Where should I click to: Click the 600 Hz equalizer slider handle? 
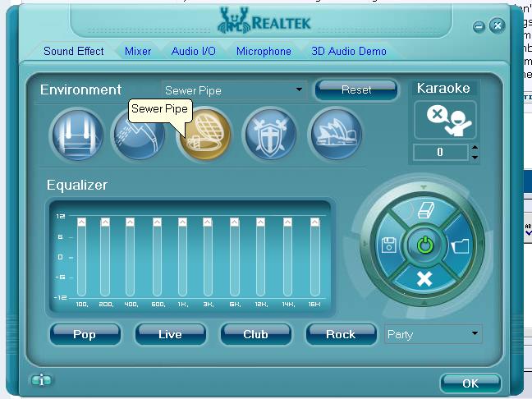click(157, 222)
